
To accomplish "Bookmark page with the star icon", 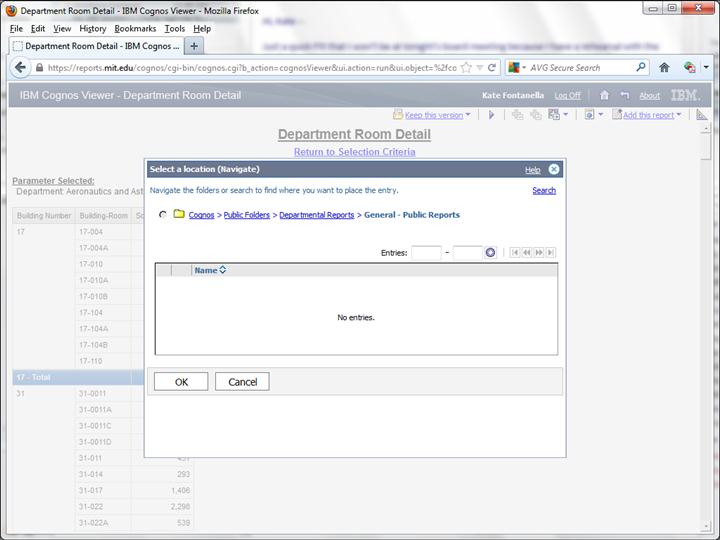I will [x=464, y=68].
